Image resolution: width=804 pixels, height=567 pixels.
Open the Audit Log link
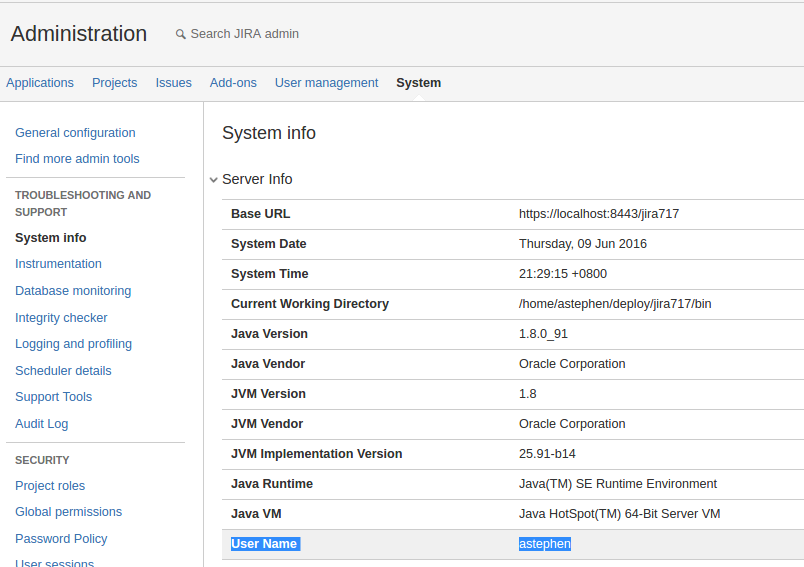(42, 424)
